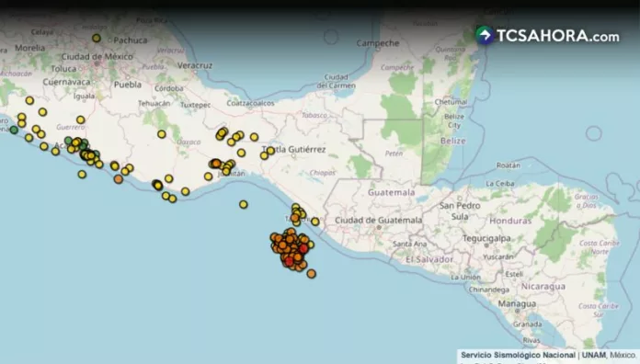Click the Ciudad del Carmen label
640x364 pixels.
337,81
